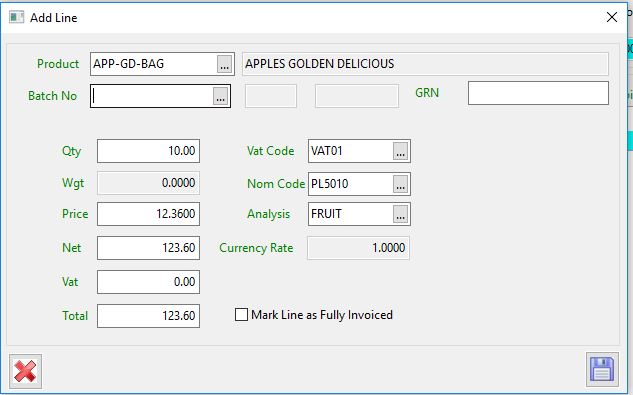Open the Nom Code lookup ellipsis button
This screenshot has width=633, height=395.
click(400, 184)
